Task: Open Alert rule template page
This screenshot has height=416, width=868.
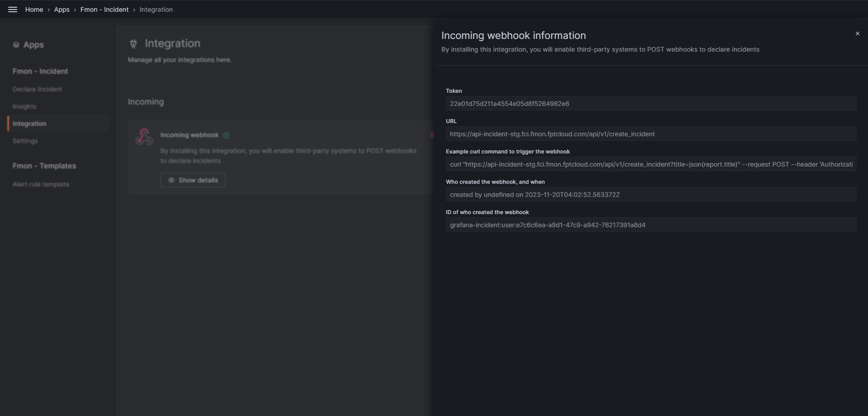Action: coord(41,184)
